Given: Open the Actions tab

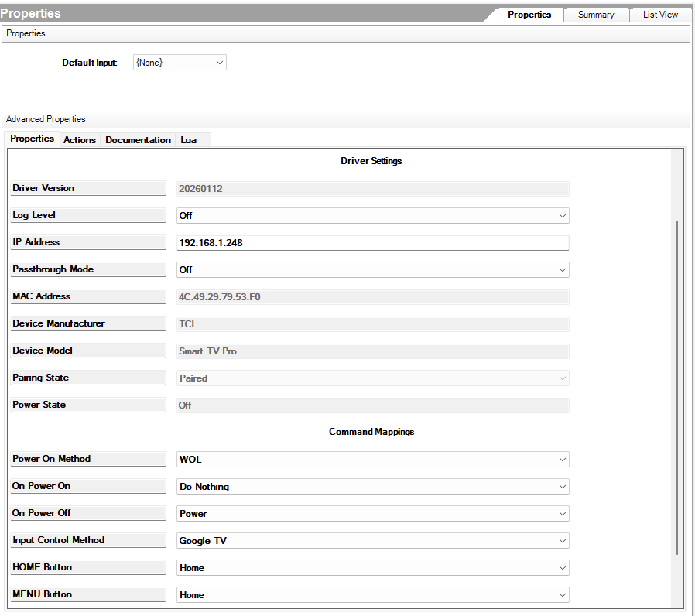Looking at the screenshot, I should [x=79, y=140].
